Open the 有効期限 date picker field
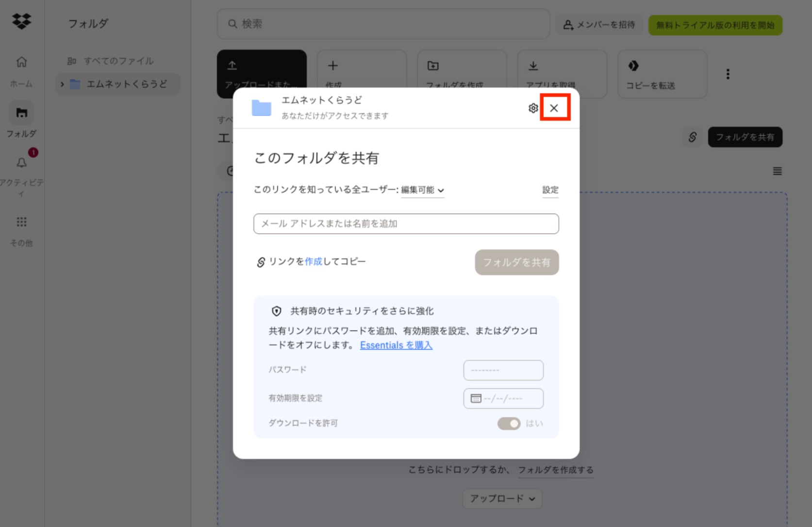The height and width of the screenshot is (527, 812). tap(503, 399)
